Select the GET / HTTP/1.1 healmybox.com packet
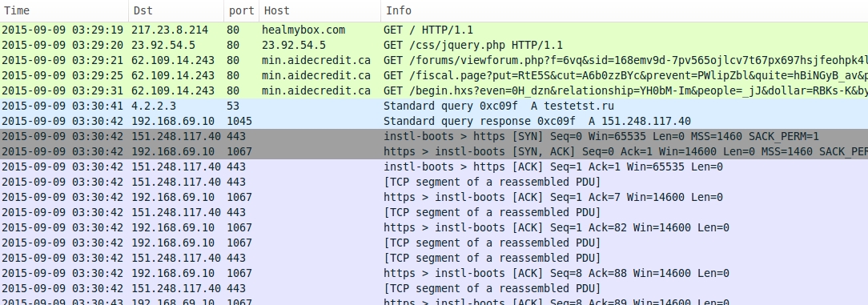The width and height of the screenshot is (868, 305). click(x=434, y=30)
